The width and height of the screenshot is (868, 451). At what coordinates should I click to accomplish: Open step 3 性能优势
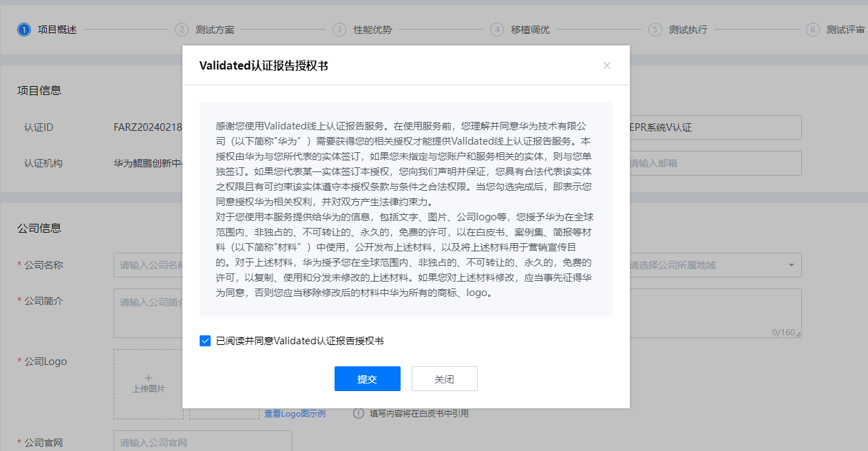(x=362, y=30)
